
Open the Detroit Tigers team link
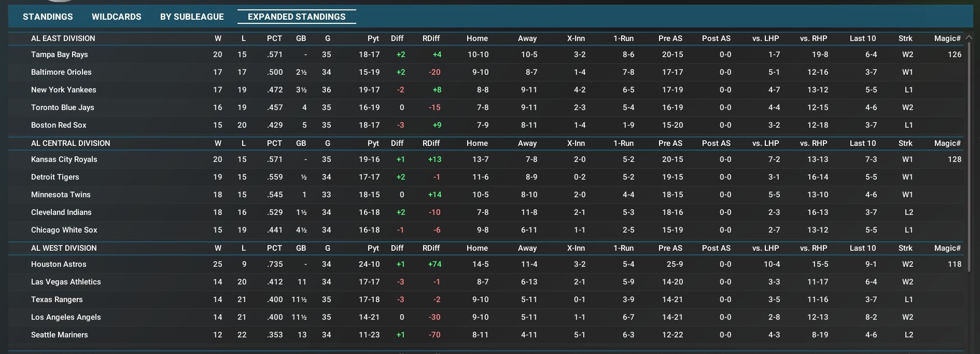coord(55,177)
